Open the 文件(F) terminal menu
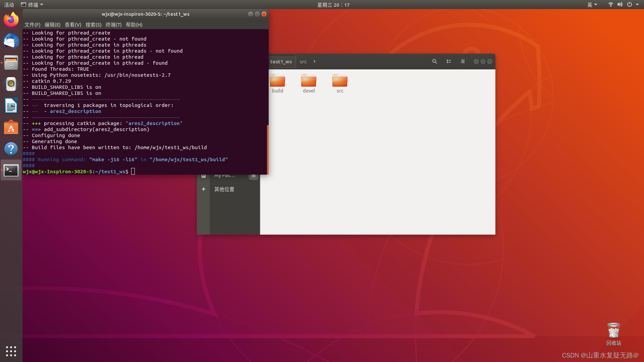This screenshot has width=644, height=362. tap(32, 25)
